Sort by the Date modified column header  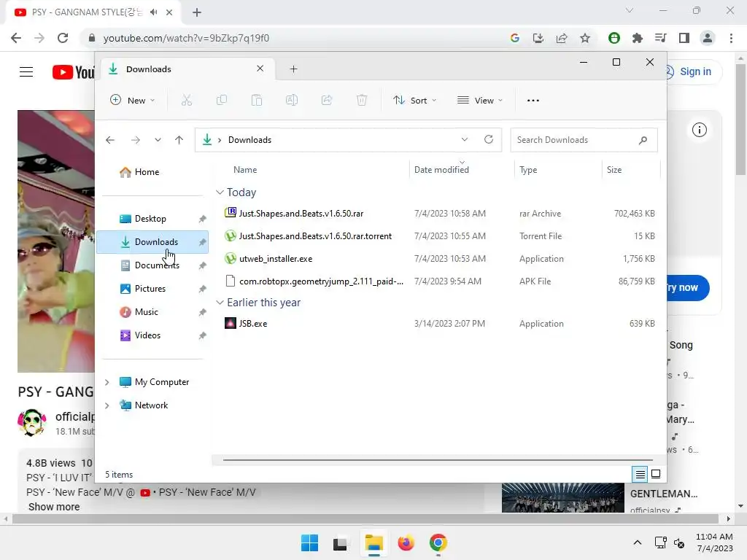click(x=441, y=169)
